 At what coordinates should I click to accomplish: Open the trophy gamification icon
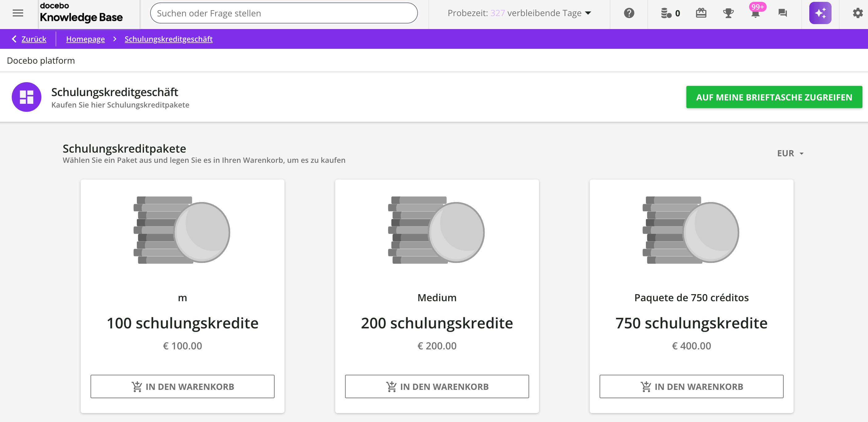[x=728, y=13]
